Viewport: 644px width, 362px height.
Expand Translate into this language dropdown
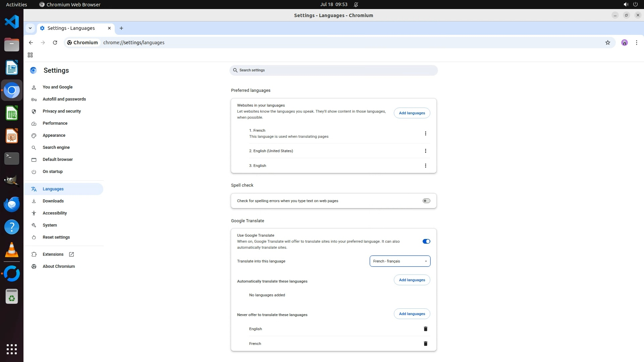(x=400, y=261)
